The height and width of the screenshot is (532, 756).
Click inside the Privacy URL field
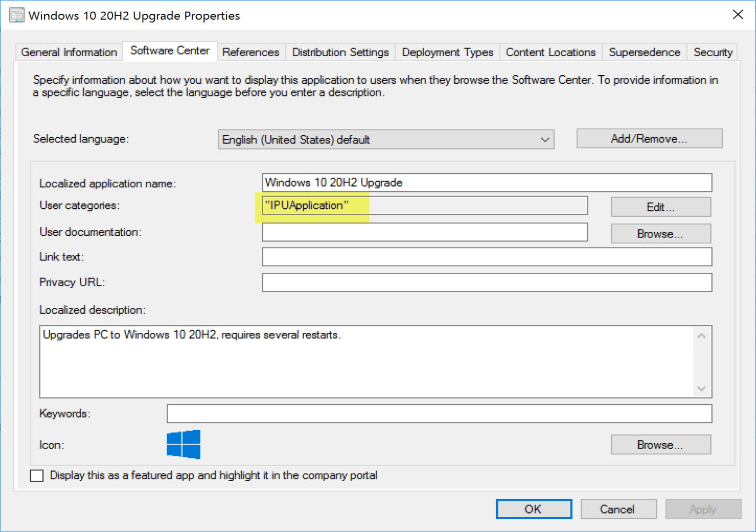click(x=487, y=282)
